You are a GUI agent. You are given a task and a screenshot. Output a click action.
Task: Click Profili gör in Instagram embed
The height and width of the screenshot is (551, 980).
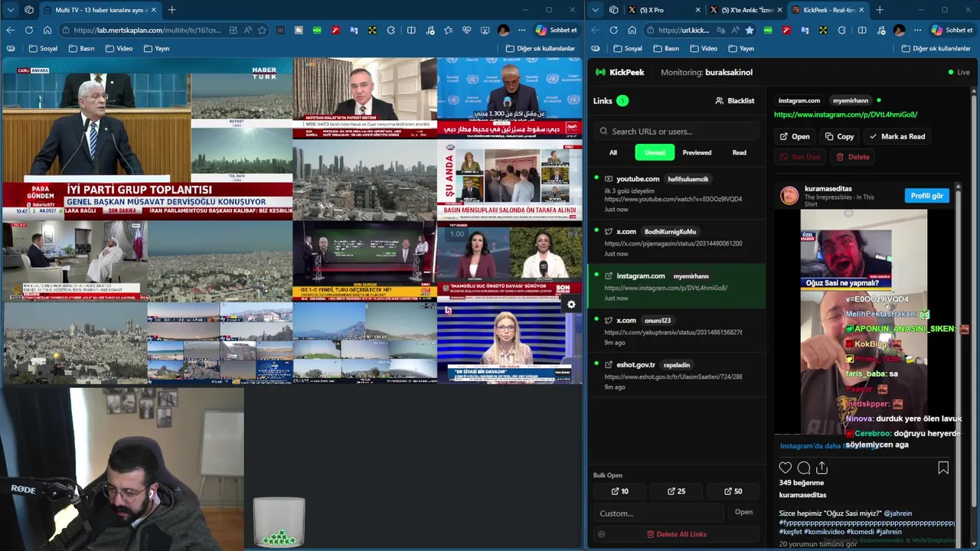[x=926, y=196]
